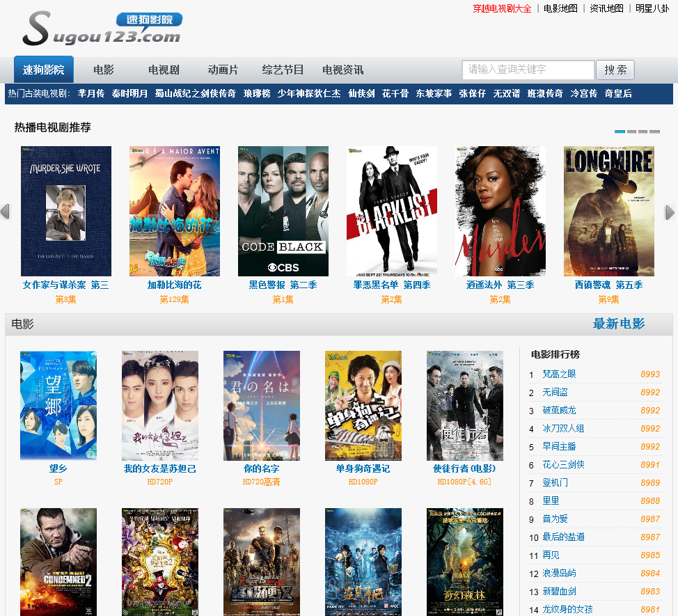This screenshot has width=678, height=616.
Task: Select the third carousel page indicator
Action: point(643,132)
